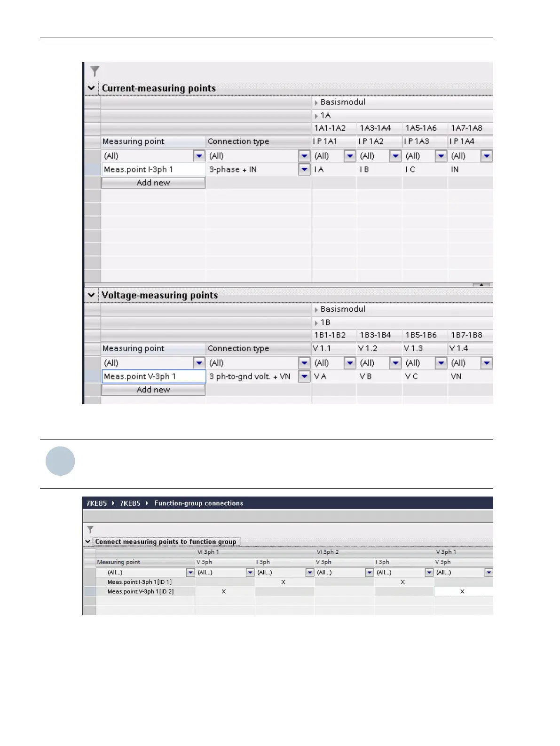The image size is (560, 746).
Task: Expand the 1A module node
Action: 316,116
